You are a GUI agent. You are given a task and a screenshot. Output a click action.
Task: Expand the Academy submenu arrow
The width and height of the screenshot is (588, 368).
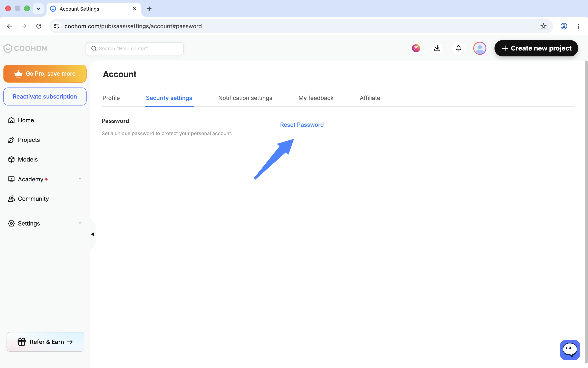pyautogui.click(x=80, y=179)
